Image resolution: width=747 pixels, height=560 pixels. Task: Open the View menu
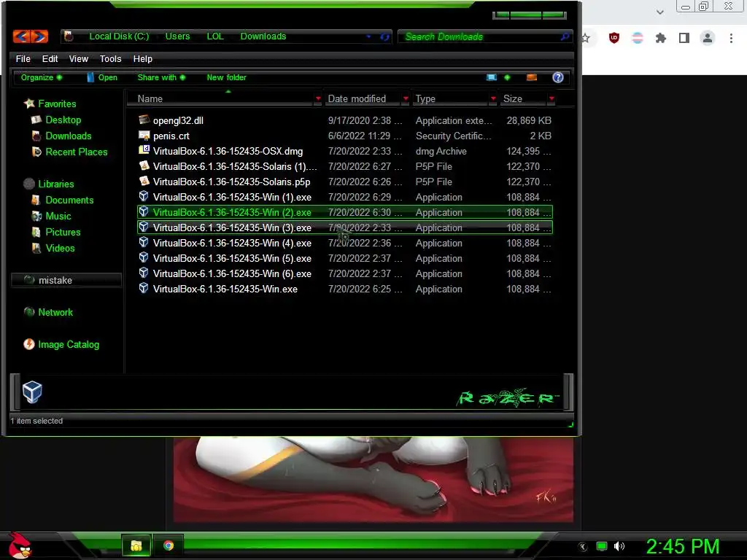(79, 59)
